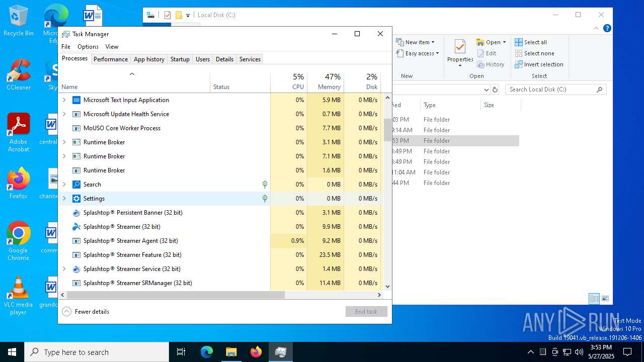This screenshot has height=362, width=644.
Task: Expand the Microsoft Update Health Service row
Action: pyautogui.click(x=64, y=114)
